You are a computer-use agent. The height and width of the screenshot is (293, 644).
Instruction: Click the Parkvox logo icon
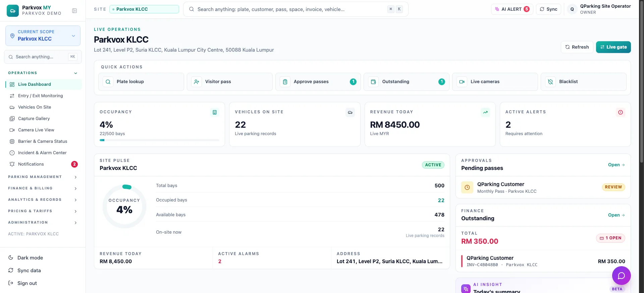(13, 11)
